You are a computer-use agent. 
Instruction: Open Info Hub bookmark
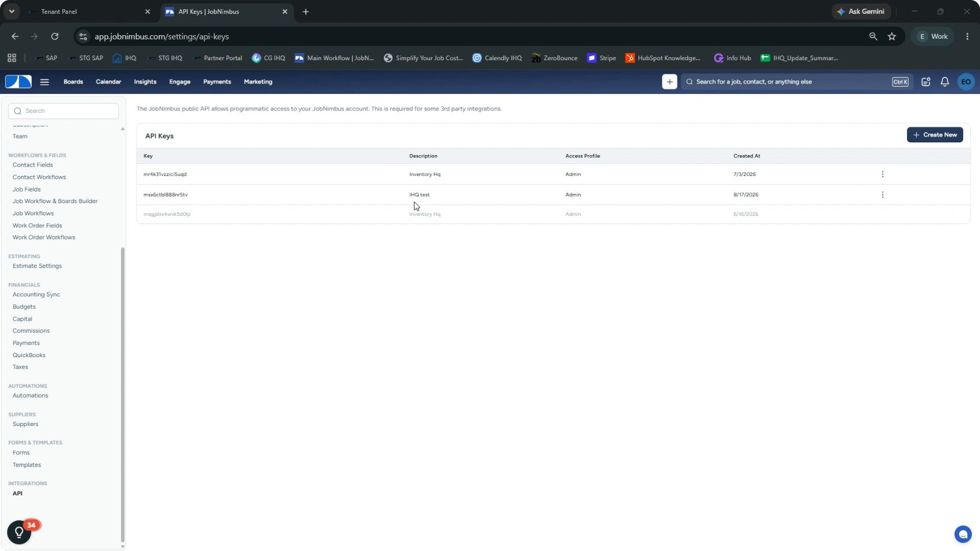pos(733,58)
